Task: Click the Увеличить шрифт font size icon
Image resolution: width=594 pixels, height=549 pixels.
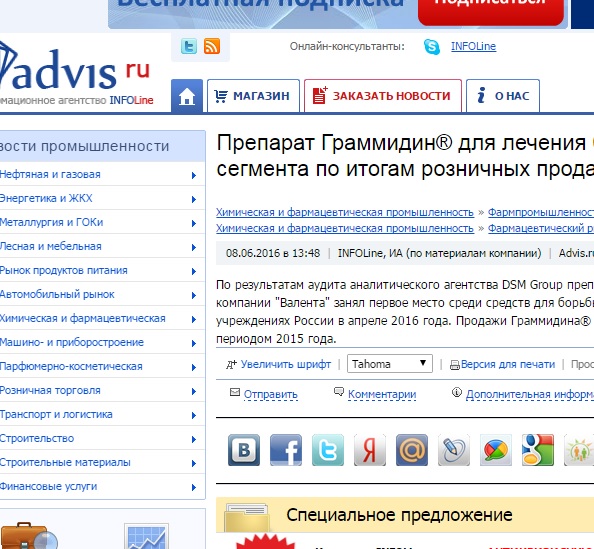Action: pos(231,364)
